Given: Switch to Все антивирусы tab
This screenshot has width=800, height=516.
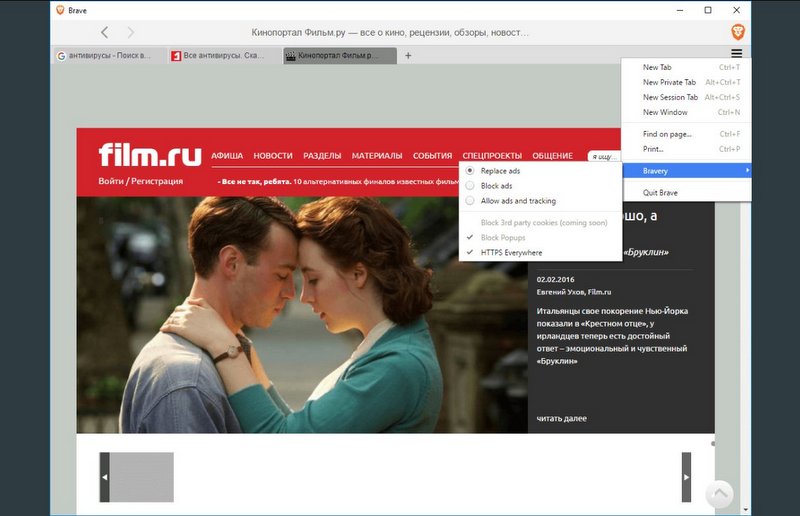Looking at the screenshot, I should click(223, 56).
